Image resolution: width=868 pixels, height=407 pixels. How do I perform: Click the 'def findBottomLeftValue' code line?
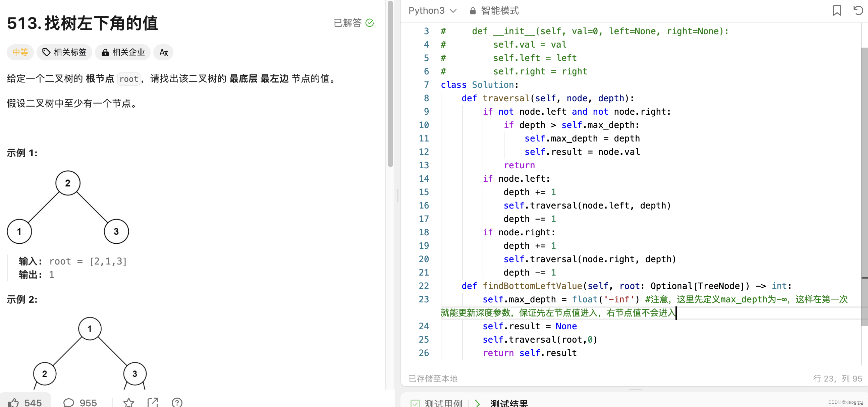(626, 286)
